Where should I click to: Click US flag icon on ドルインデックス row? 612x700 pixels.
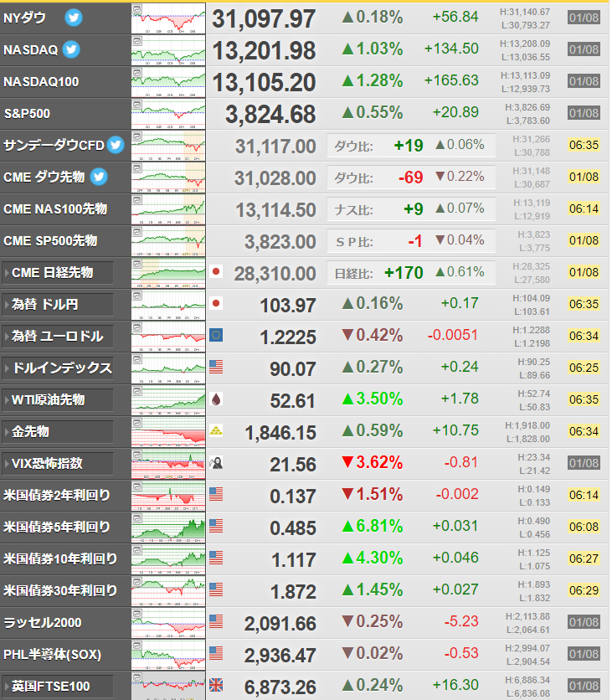[x=216, y=367]
